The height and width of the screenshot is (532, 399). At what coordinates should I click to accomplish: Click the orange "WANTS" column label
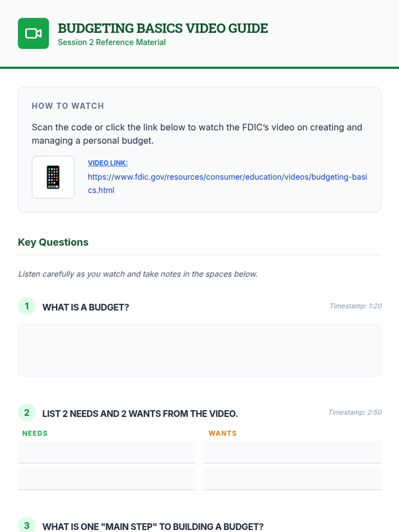[222, 433]
